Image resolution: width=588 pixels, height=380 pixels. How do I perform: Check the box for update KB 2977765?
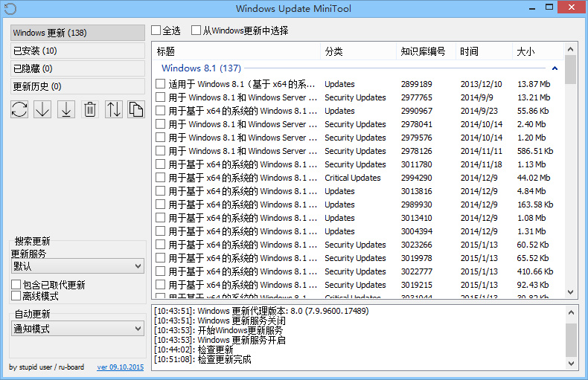(x=160, y=97)
